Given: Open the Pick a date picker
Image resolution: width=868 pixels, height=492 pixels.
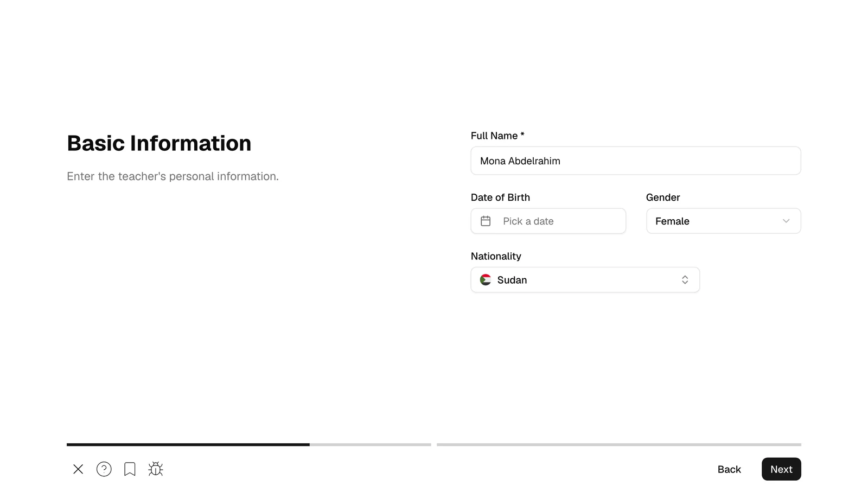Looking at the screenshot, I should [x=548, y=221].
